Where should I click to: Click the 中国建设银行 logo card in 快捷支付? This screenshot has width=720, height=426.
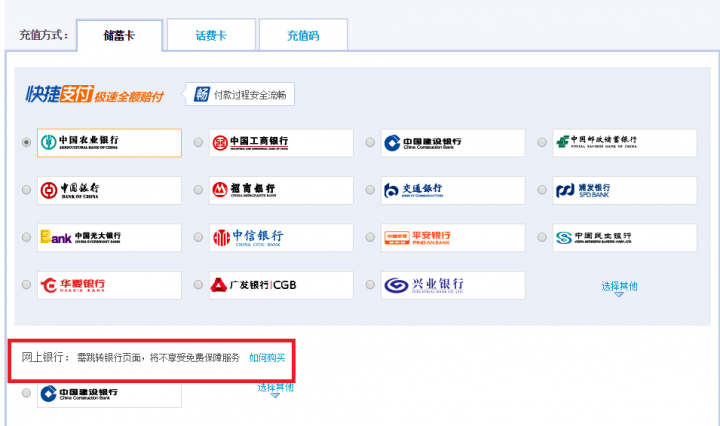(x=453, y=143)
